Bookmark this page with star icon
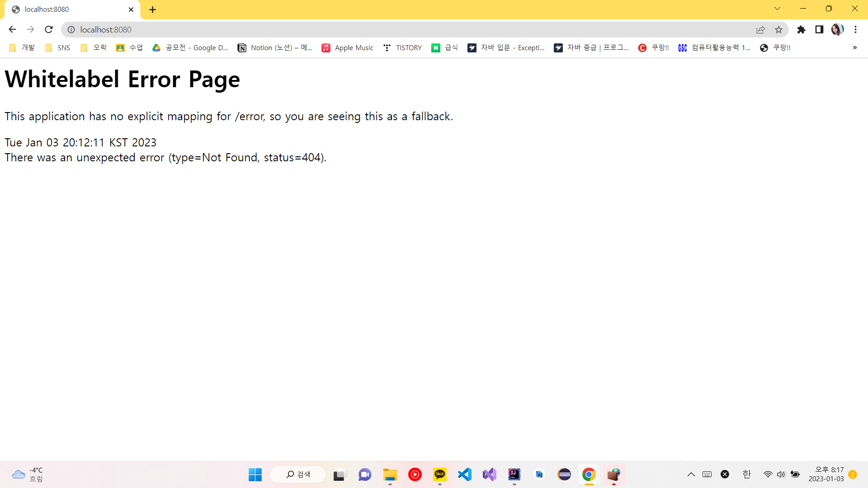 (778, 29)
